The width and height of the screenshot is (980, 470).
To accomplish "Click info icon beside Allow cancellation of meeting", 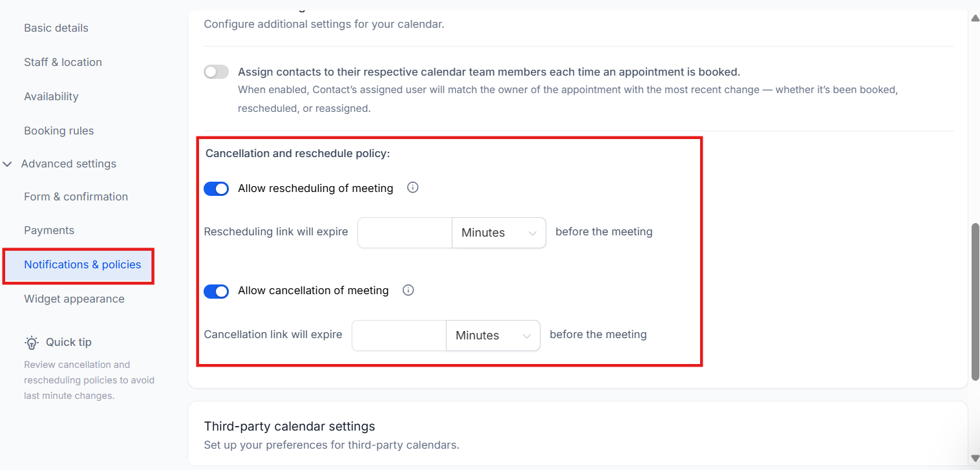I will (408, 290).
